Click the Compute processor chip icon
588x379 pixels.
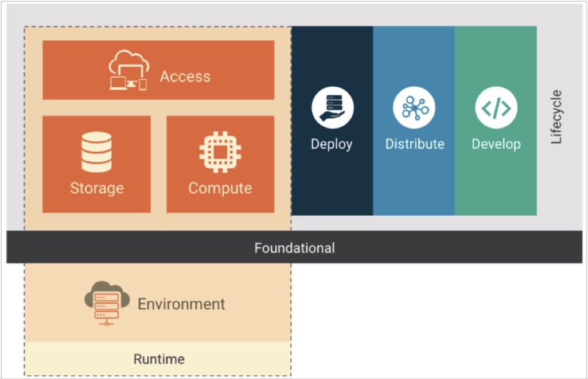pyautogui.click(x=220, y=152)
